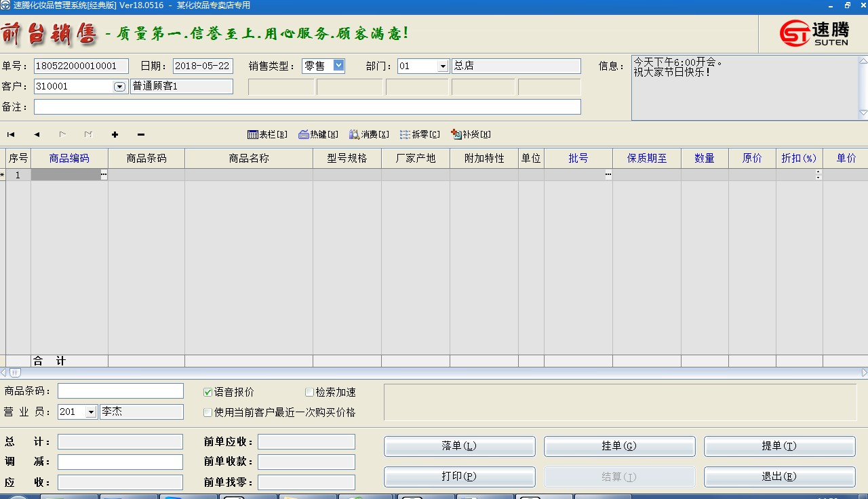Delete row using the minus icon
The width and height of the screenshot is (868, 499).
coord(140,134)
